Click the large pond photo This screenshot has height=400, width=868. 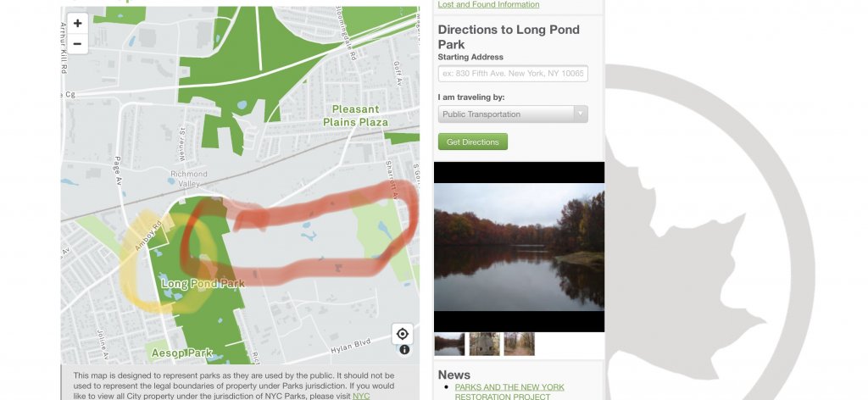pos(520,247)
